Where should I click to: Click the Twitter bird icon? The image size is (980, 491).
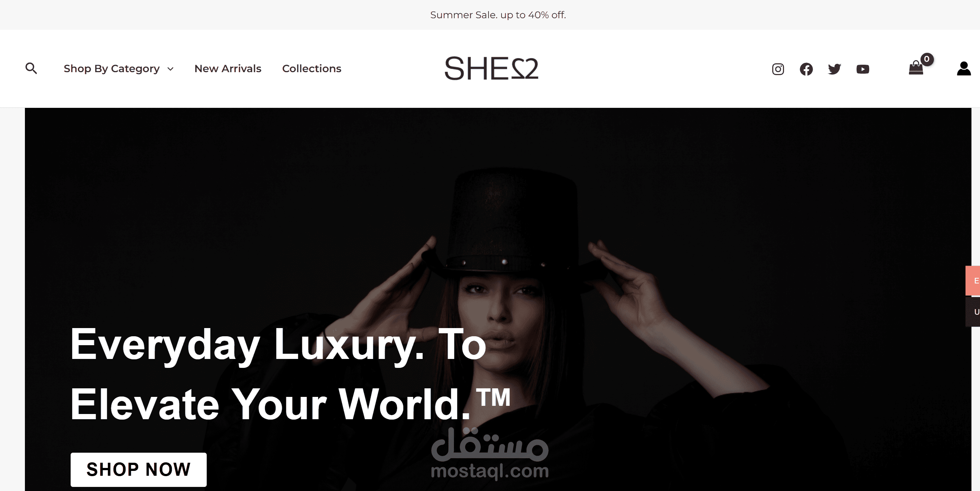[834, 69]
